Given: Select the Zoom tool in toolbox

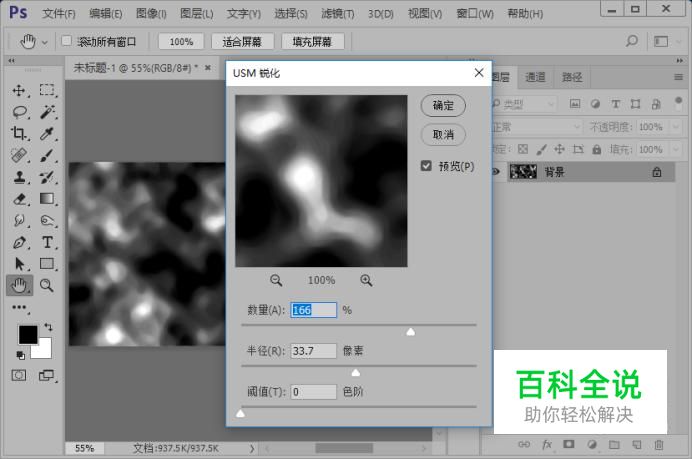Looking at the screenshot, I should (47, 286).
